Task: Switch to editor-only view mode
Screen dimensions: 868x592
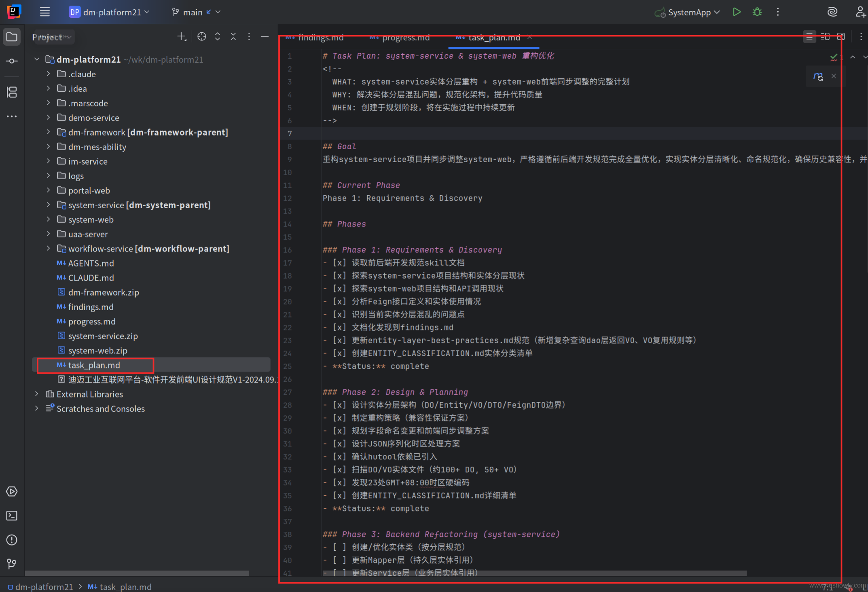Action: point(809,37)
